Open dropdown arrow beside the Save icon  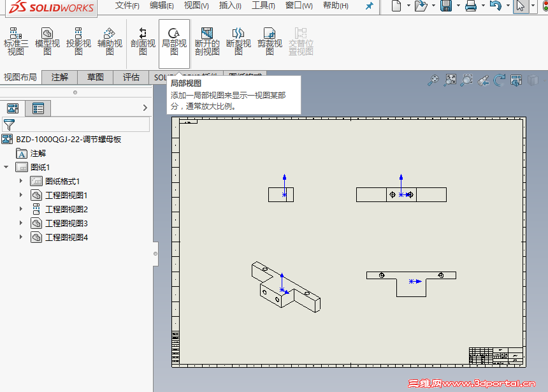(458, 6)
